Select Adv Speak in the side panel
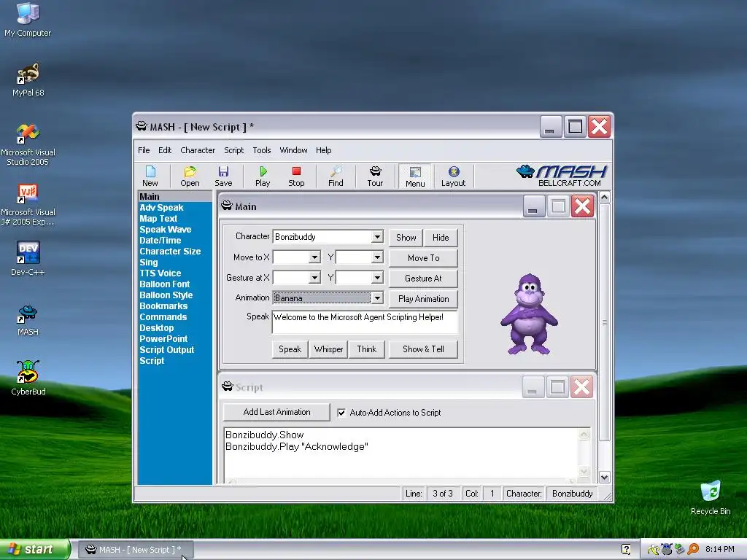The height and width of the screenshot is (560, 747). [161, 208]
